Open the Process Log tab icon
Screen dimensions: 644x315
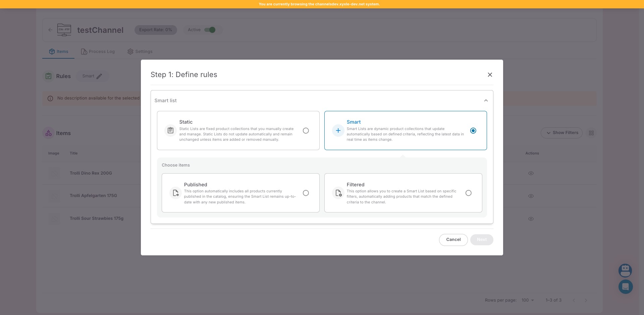pyautogui.click(x=84, y=51)
